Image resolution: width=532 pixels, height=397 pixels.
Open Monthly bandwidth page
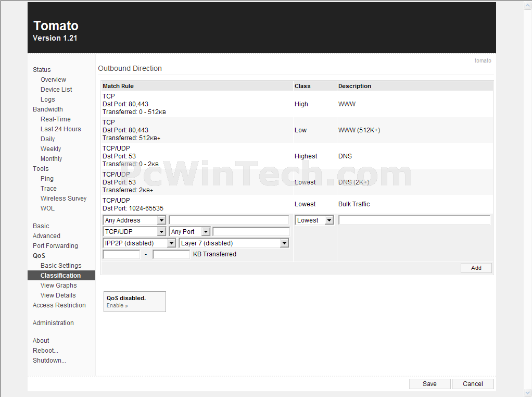point(51,158)
